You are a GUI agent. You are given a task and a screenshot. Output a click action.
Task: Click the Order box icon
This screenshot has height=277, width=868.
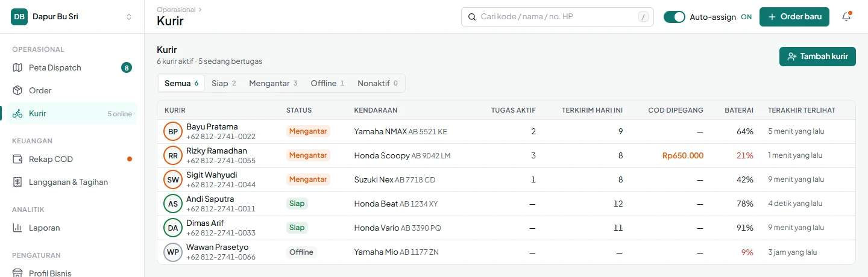click(x=17, y=90)
